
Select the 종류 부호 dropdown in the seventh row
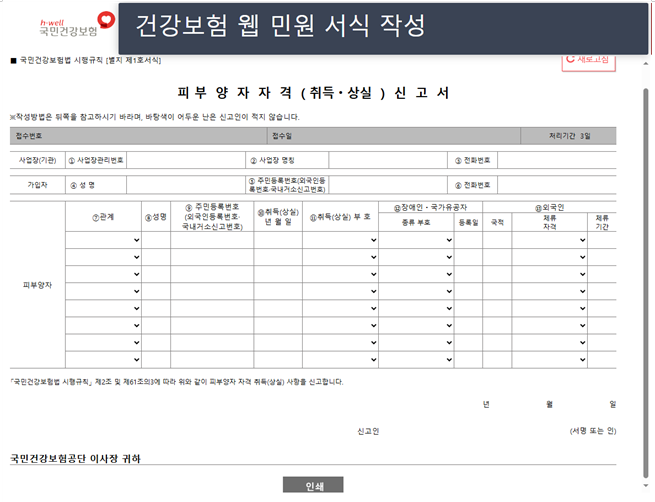(x=416, y=343)
